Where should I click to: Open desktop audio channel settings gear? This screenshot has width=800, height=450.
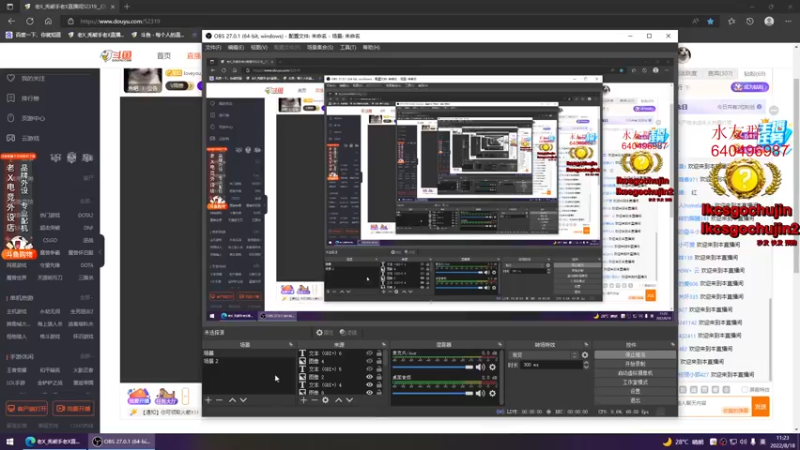pos(492,393)
